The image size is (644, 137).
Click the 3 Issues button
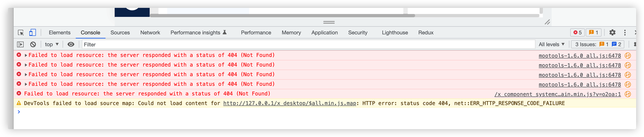[598, 44]
